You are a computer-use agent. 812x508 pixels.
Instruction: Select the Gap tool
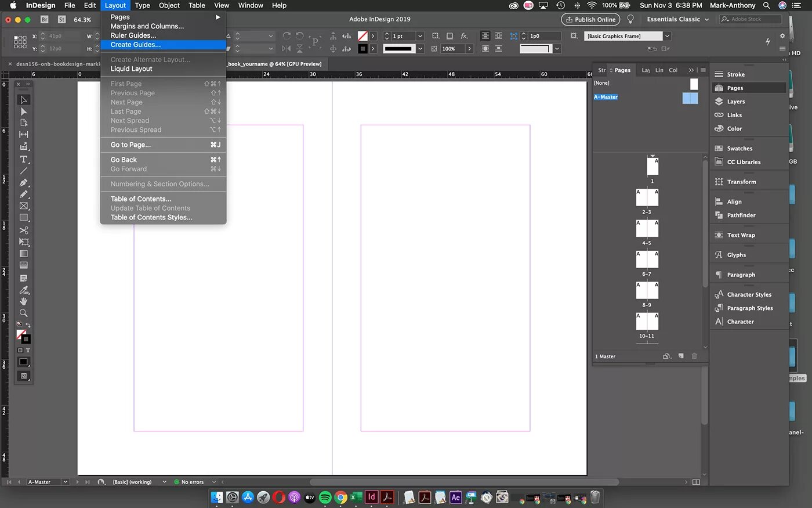(24, 135)
